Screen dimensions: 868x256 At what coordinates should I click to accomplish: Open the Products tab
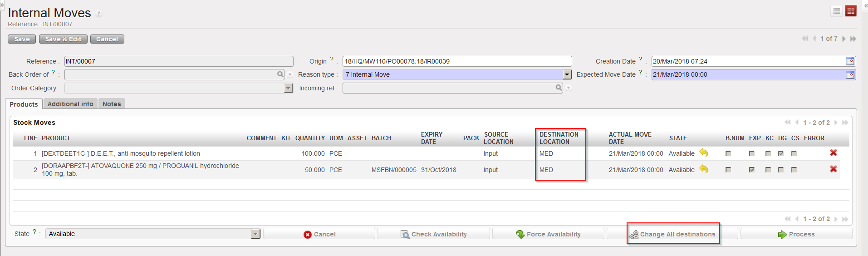(24, 104)
